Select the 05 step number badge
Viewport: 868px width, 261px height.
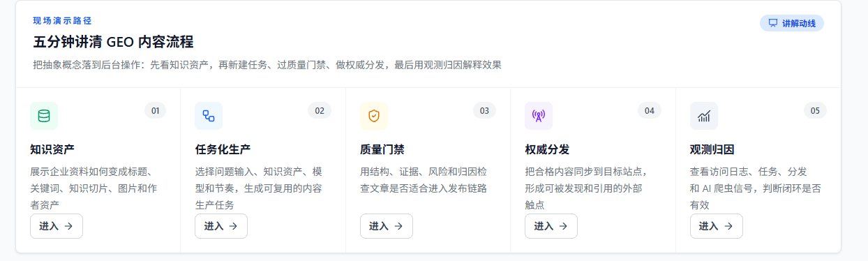pyautogui.click(x=815, y=110)
